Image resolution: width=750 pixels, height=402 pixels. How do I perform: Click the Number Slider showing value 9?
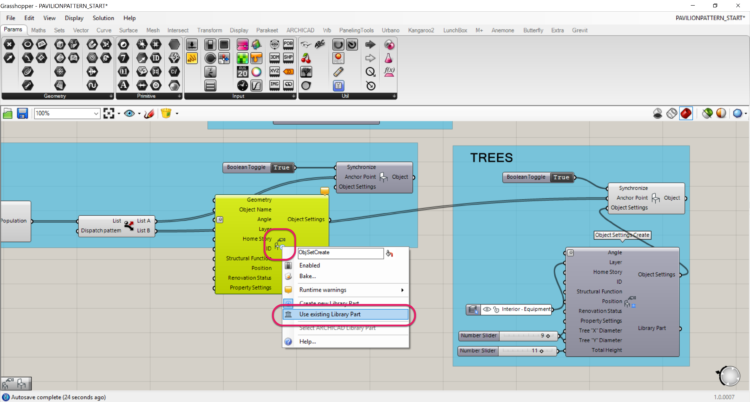506,336
